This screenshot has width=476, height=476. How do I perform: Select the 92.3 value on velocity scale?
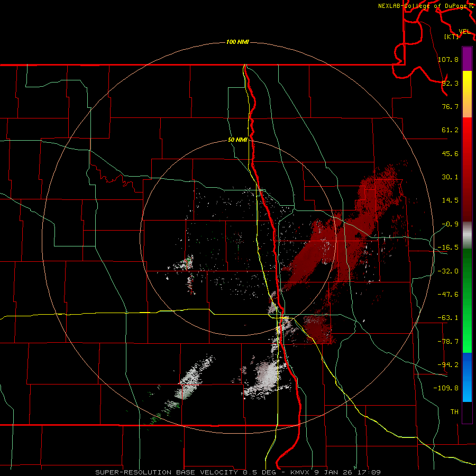[450, 83]
